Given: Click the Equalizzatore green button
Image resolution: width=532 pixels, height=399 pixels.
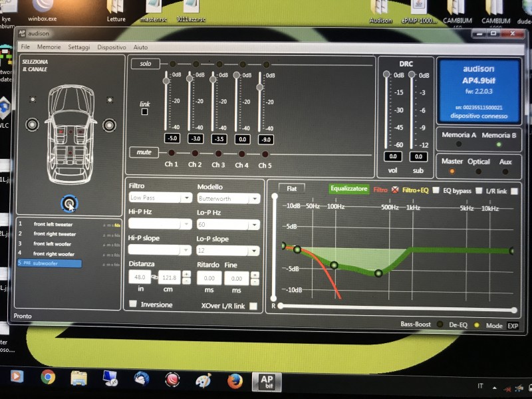Looking at the screenshot, I should pyautogui.click(x=348, y=189).
